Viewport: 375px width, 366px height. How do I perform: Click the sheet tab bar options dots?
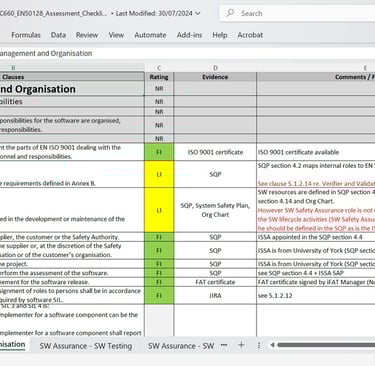pyautogui.click(x=259, y=345)
